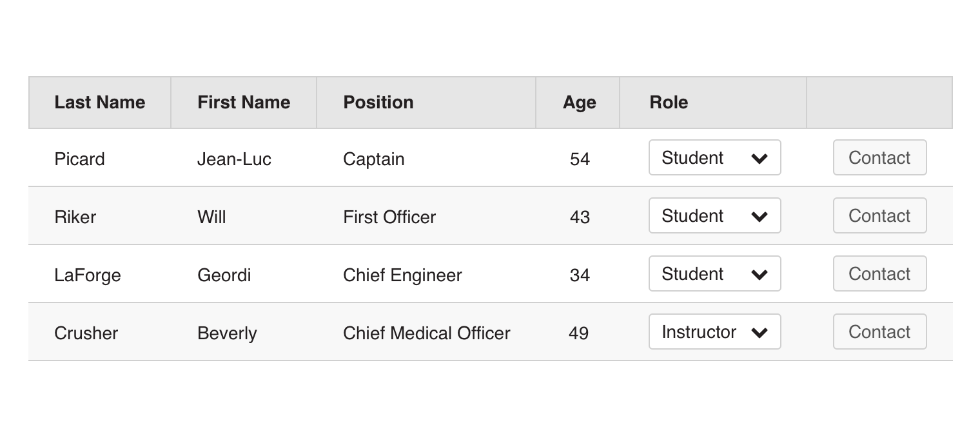This screenshot has width=980, height=436.
Task: Select the Jean-Luc first name cell
Action: click(x=234, y=159)
